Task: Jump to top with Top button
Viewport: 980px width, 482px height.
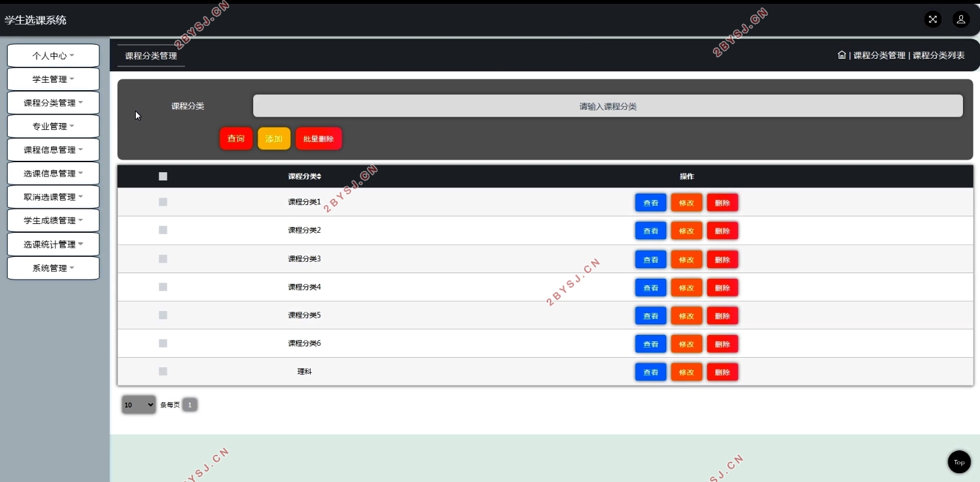Action: click(x=959, y=462)
